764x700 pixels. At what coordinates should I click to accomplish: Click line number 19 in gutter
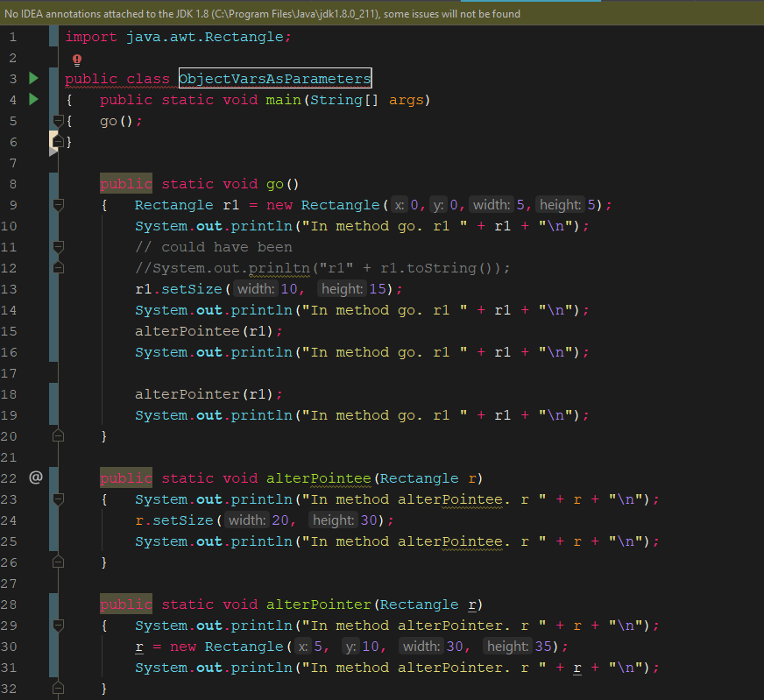(x=9, y=415)
